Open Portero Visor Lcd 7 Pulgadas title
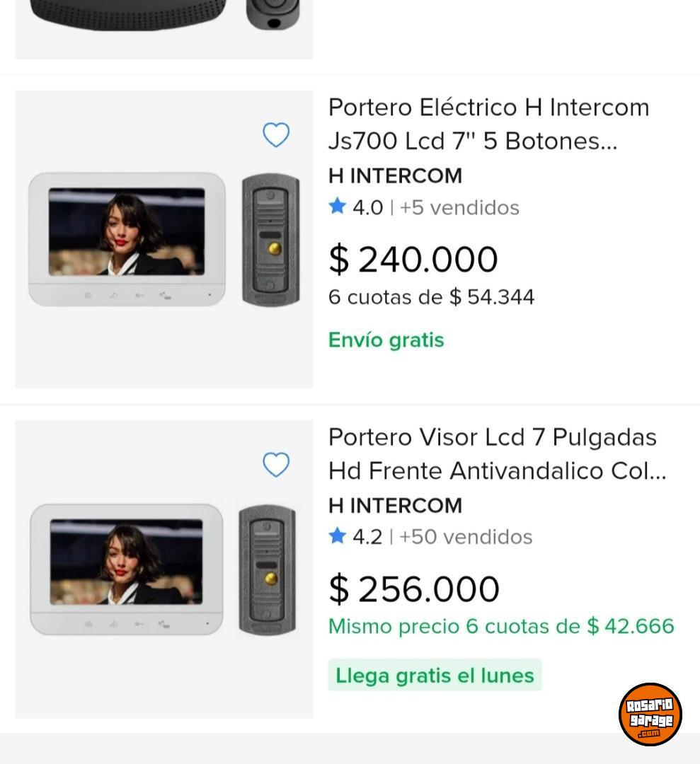 pyautogui.click(x=497, y=454)
